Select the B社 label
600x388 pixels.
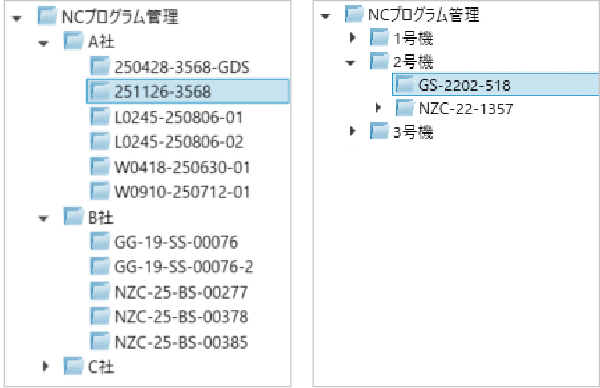pyautogui.click(x=101, y=217)
